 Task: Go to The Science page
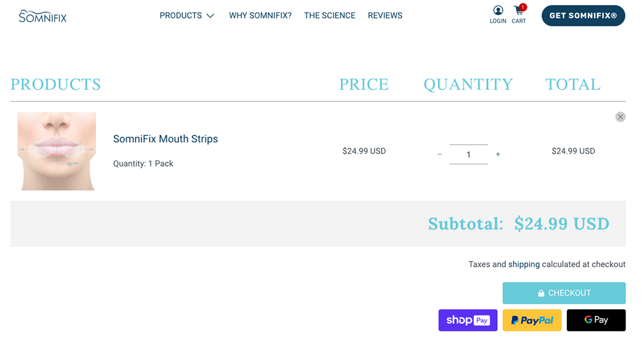coord(330,15)
